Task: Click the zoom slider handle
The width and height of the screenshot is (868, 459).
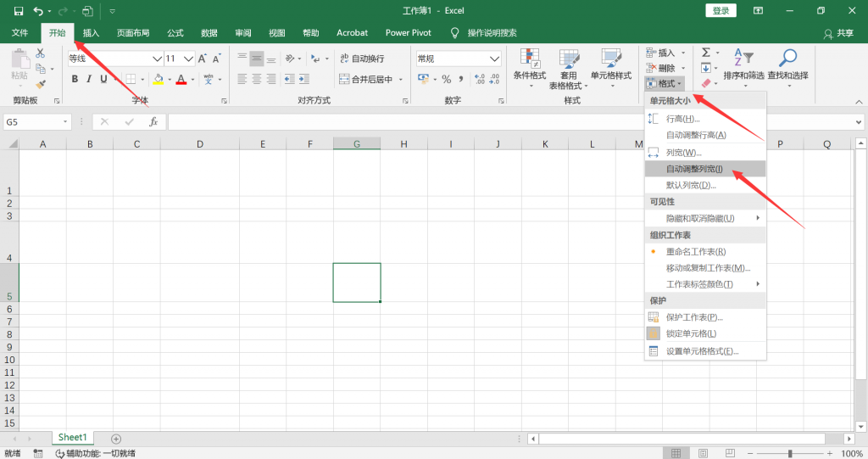Action: click(790, 453)
